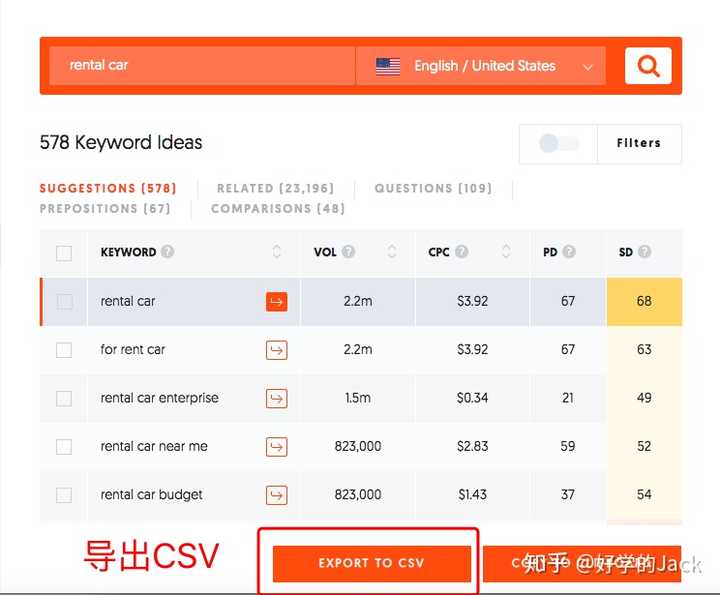Screen dimensions: 720x595
Task: Click the EXPORT TO CSV button
Action: (x=371, y=563)
